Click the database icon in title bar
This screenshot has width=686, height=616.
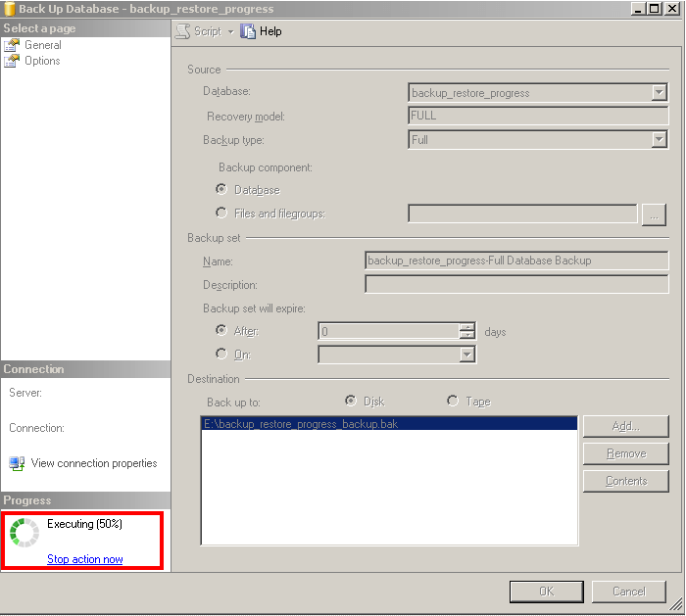[9, 9]
